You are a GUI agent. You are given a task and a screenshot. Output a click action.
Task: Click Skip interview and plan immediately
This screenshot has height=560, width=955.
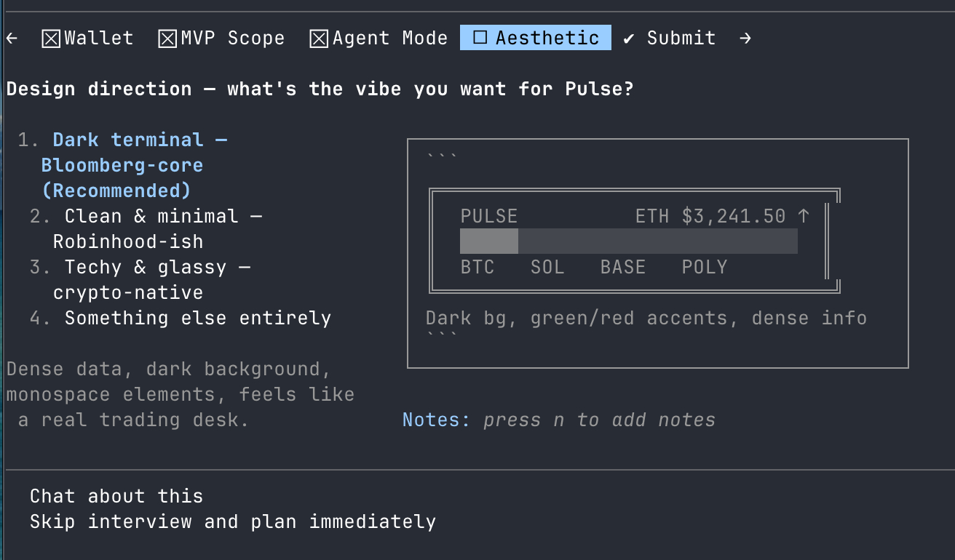point(232,521)
